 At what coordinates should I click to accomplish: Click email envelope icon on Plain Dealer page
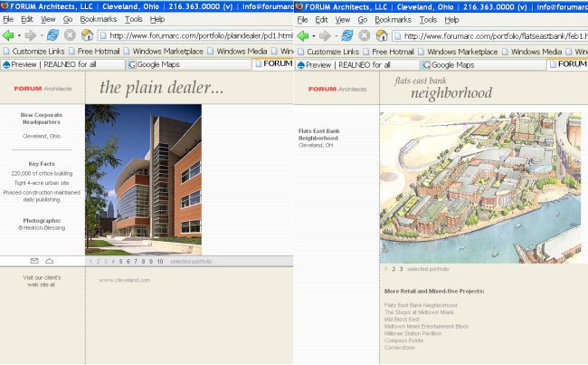(34, 261)
